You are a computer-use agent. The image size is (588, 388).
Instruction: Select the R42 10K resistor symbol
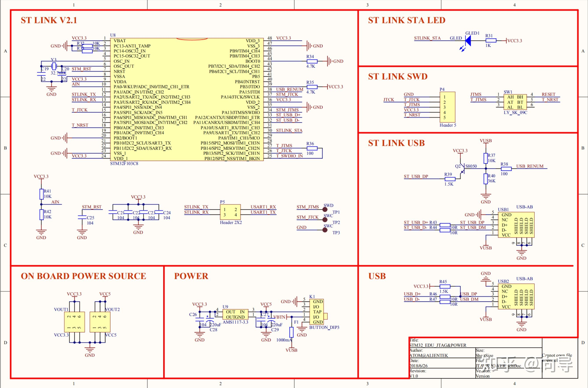click(x=41, y=215)
